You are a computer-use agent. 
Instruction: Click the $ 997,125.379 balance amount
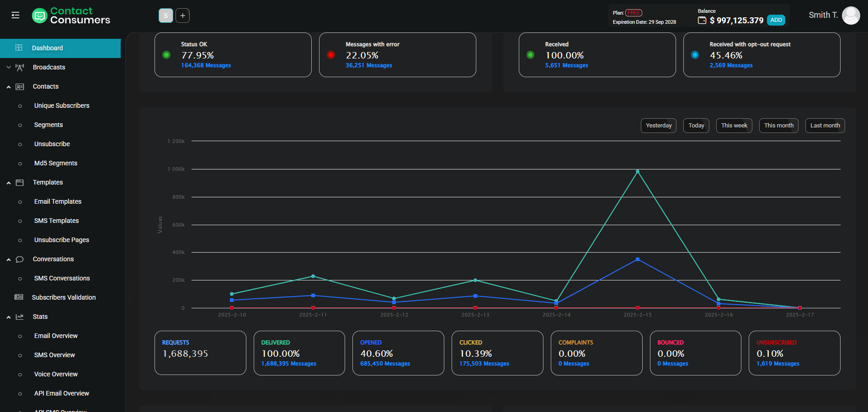click(x=736, y=21)
